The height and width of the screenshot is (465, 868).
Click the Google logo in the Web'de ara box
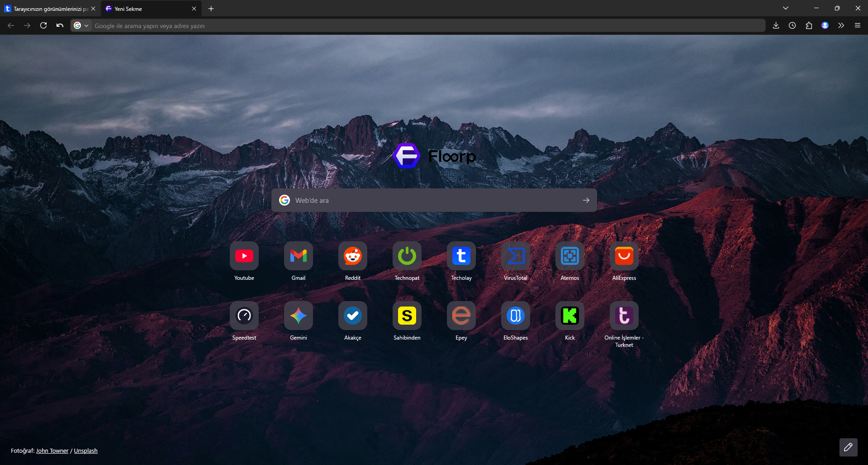285,200
